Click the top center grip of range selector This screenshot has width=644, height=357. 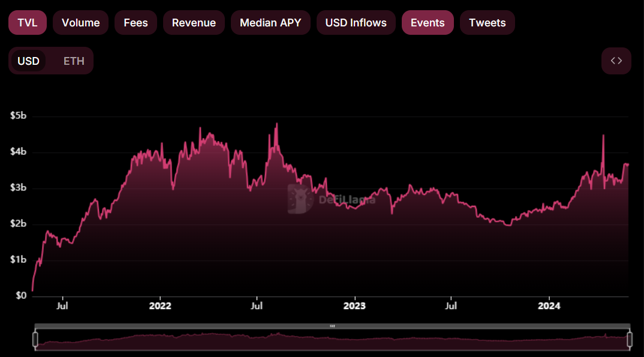[332, 326]
